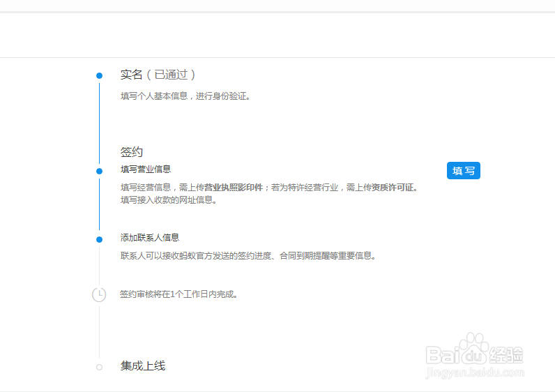
Task: Click the clock icon beside 签约审核
Action: coord(99,294)
